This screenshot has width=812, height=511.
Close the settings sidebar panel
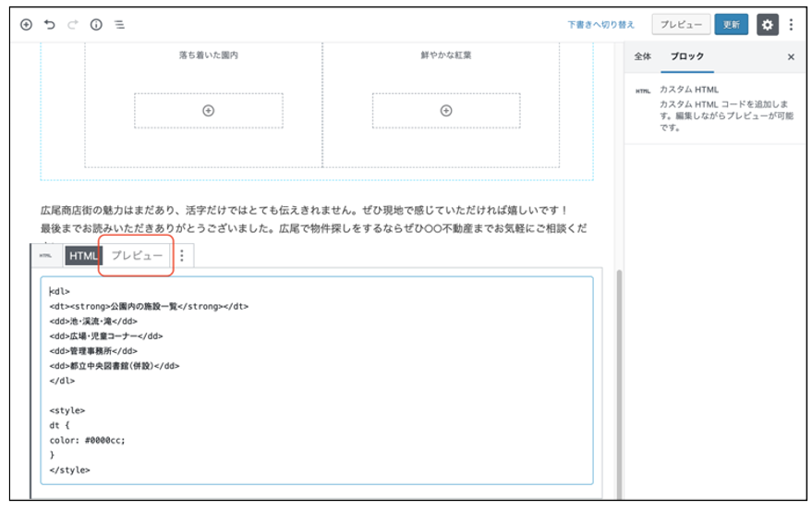coord(790,57)
